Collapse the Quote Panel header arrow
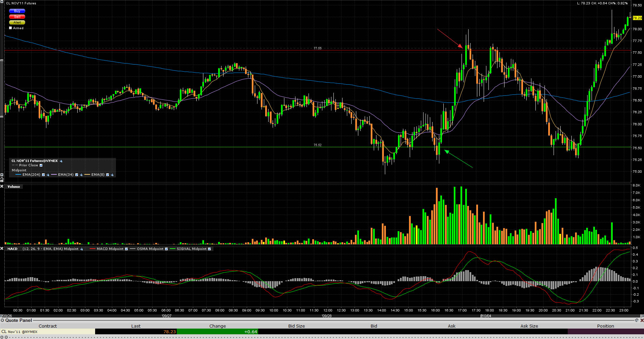 [3, 320]
